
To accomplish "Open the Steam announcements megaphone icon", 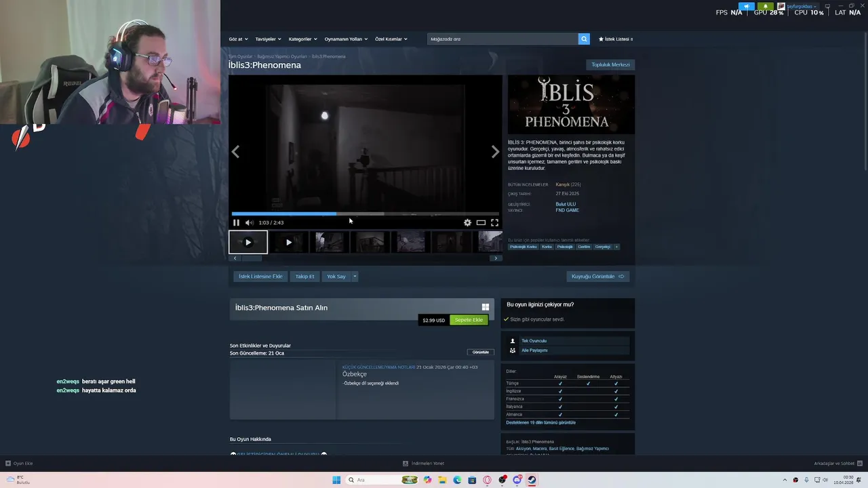I will (x=747, y=6).
